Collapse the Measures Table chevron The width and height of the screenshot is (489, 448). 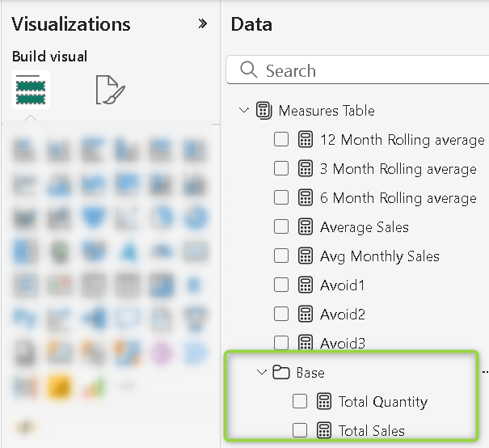[244, 110]
